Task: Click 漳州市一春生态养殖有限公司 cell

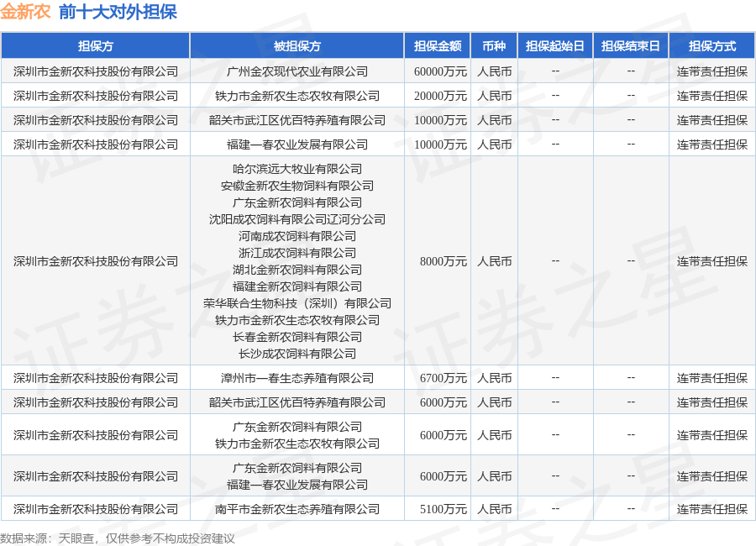Action: tap(297, 378)
